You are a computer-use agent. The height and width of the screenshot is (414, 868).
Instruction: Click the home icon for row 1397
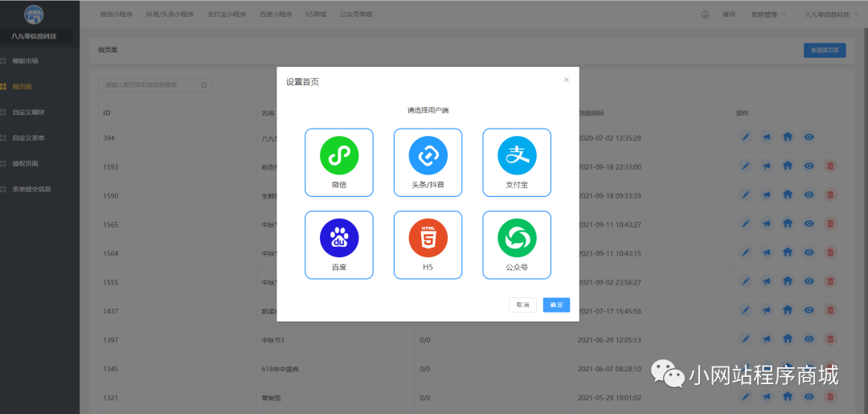pos(787,338)
